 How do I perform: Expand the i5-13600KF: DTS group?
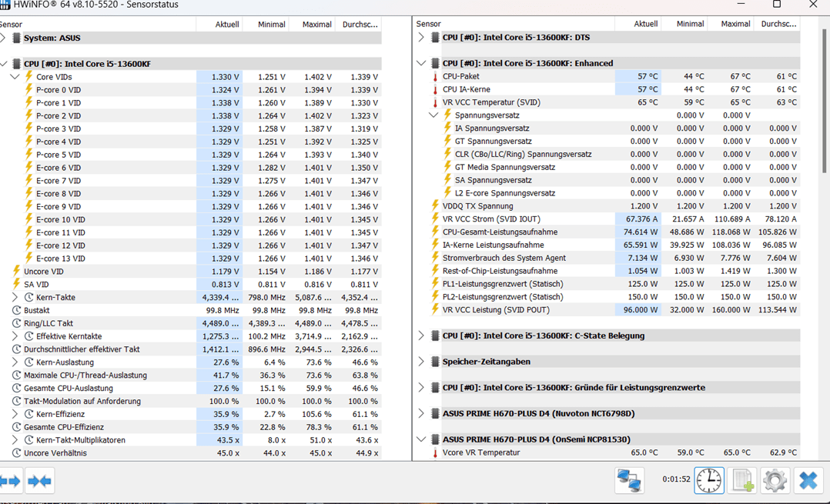[421, 38]
